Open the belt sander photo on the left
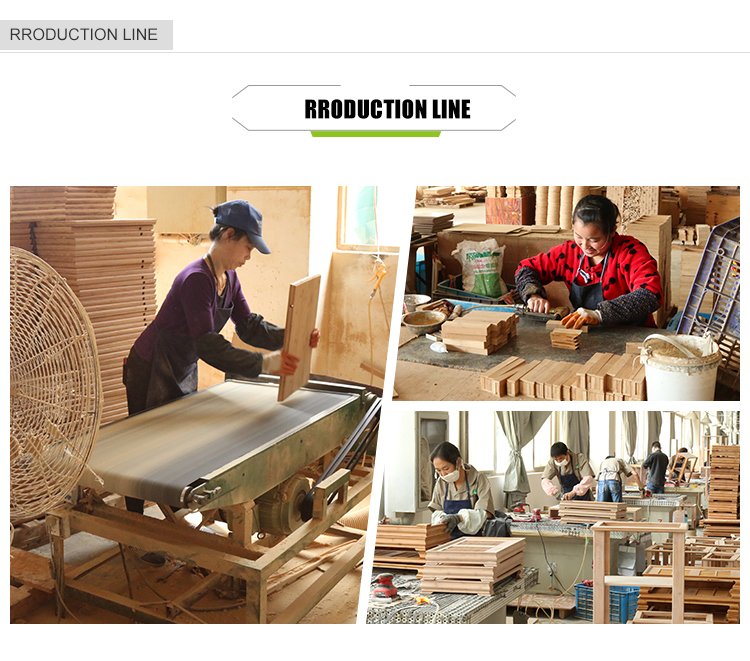750x661 pixels. pyautogui.click(x=196, y=405)
